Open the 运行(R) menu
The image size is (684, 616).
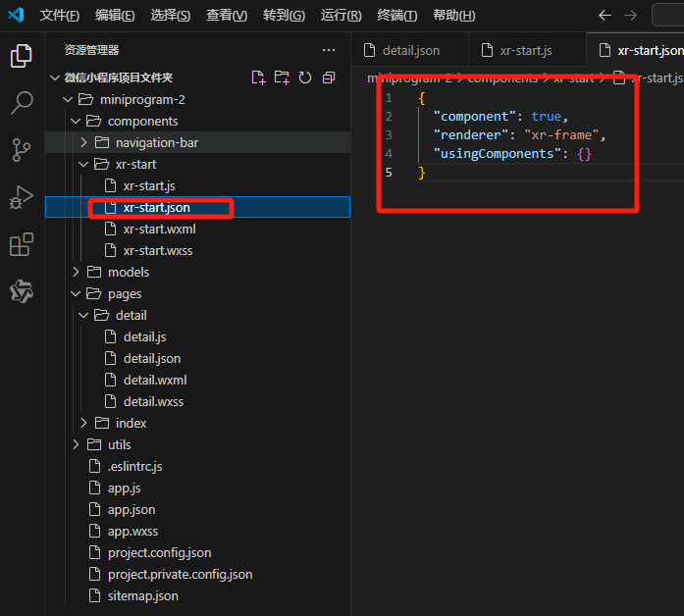[x=342, y=16]
